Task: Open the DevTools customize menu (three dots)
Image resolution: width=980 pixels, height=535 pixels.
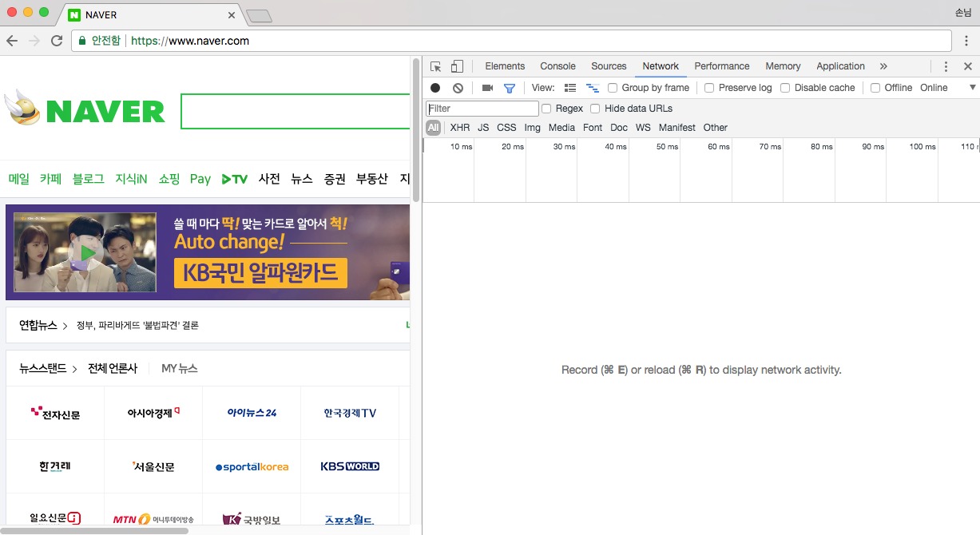Action: click(x=946, y=66)
